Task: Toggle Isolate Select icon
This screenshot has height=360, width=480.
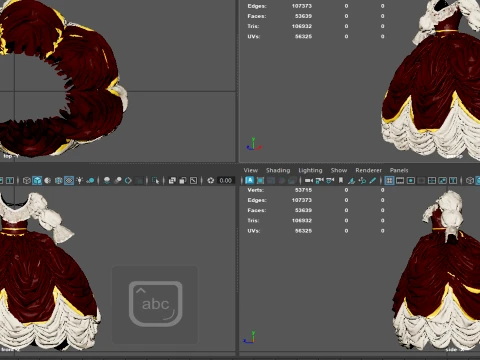Action: [155, 181]
